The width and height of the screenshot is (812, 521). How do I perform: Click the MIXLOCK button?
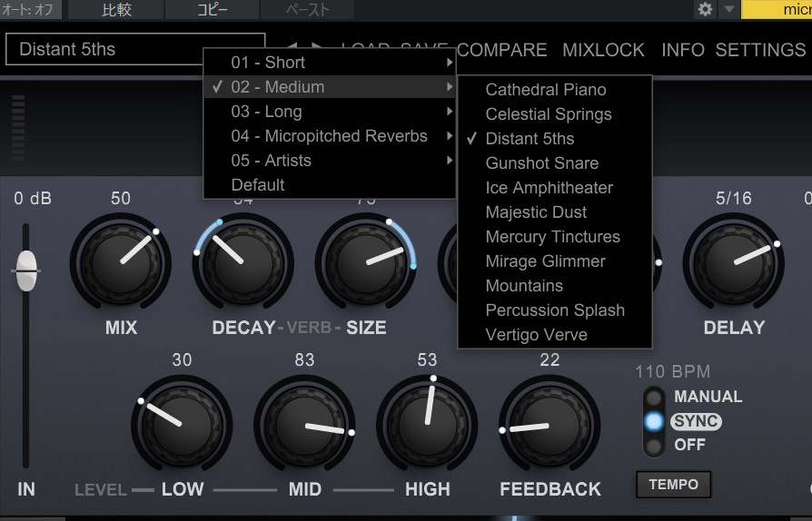[603, 50]
